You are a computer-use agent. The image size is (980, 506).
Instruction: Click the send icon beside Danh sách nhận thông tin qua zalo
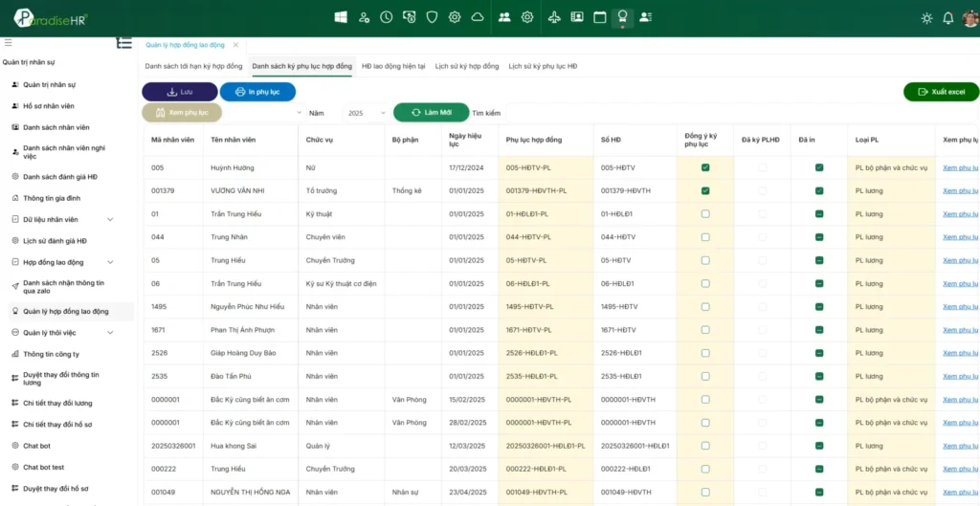[15, 286]
